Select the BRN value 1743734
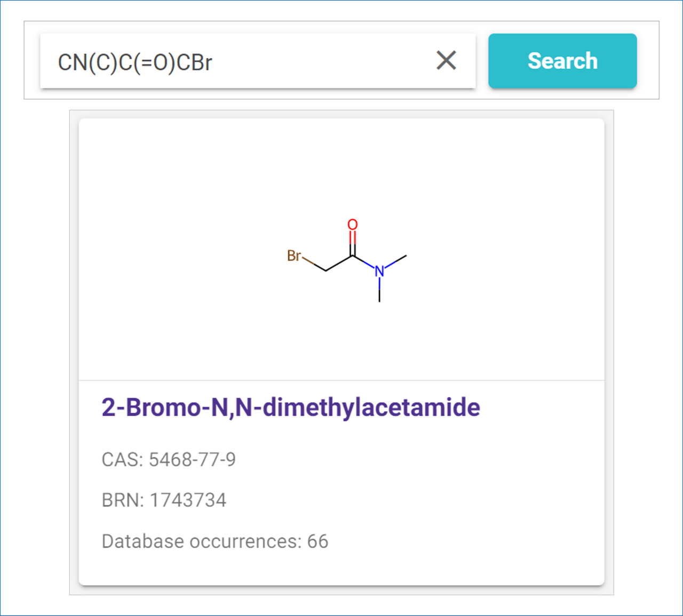The height and width of the screenshot is (616, 683). [188, 500]
